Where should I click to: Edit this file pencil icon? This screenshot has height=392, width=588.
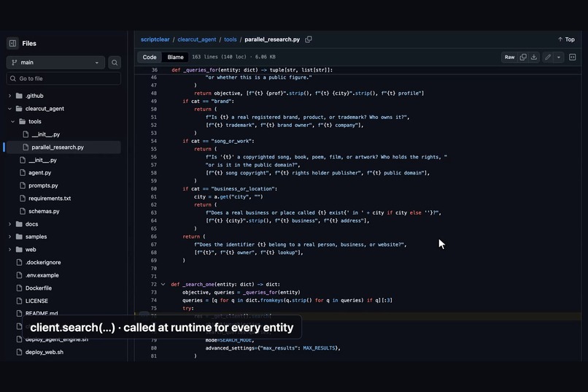click(548, 57)
